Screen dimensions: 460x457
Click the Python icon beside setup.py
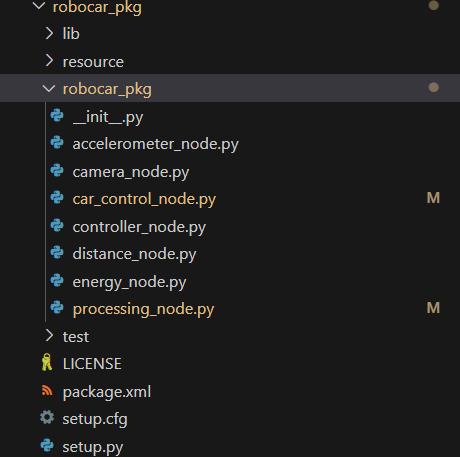47,445
